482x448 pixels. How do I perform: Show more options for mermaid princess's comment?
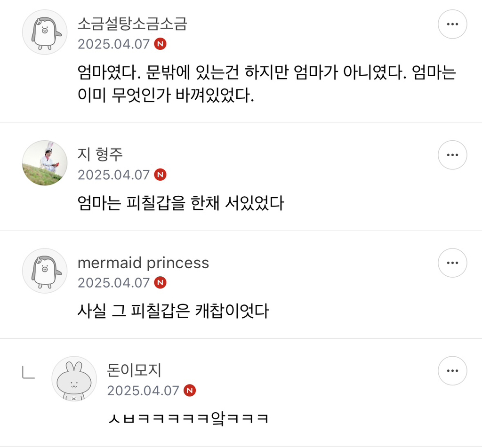point(452,263)
